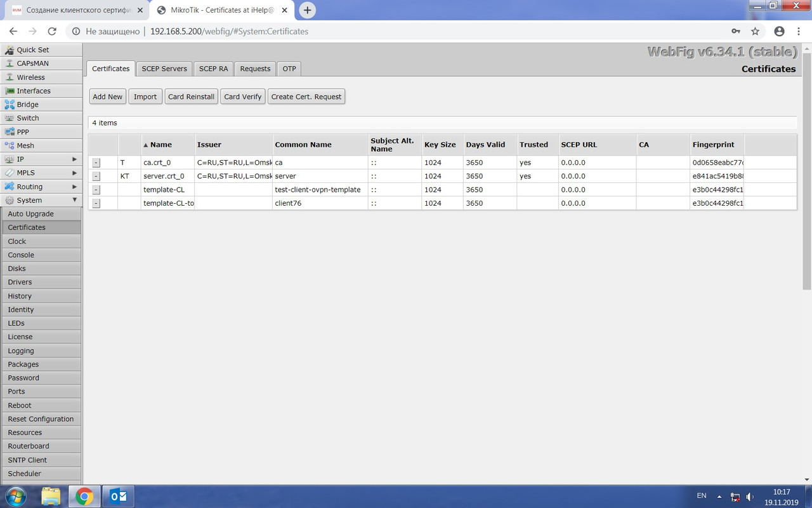
Task: Open Auto Upgrade under System
Action: click(x=41, y=214)
